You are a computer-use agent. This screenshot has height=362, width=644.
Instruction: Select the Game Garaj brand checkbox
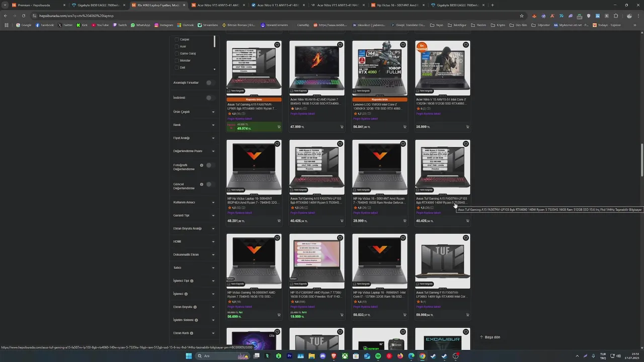tap(177, 53)
